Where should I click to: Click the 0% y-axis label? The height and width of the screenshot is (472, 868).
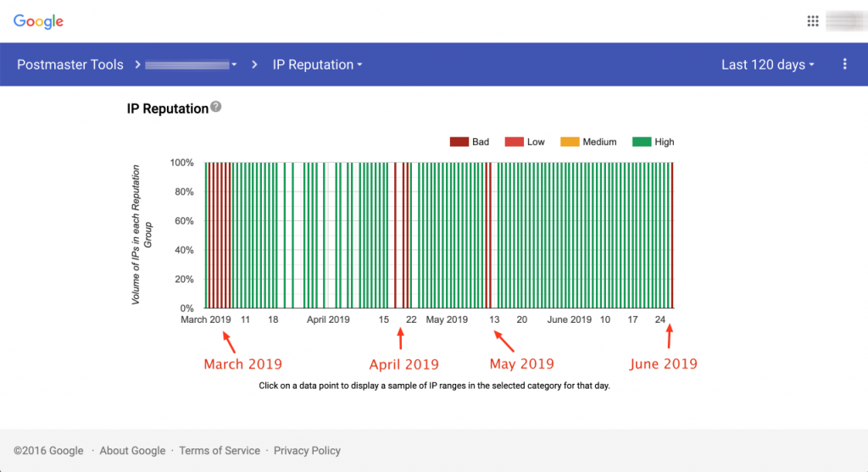186,308
